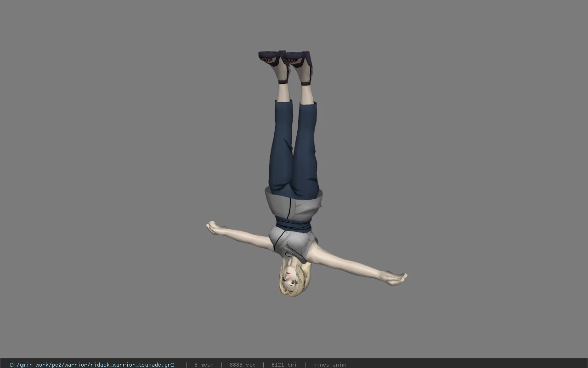Click the "6121 tri" triangle count entry
Viewport: 588px width, 368px height.
point(284,365)
